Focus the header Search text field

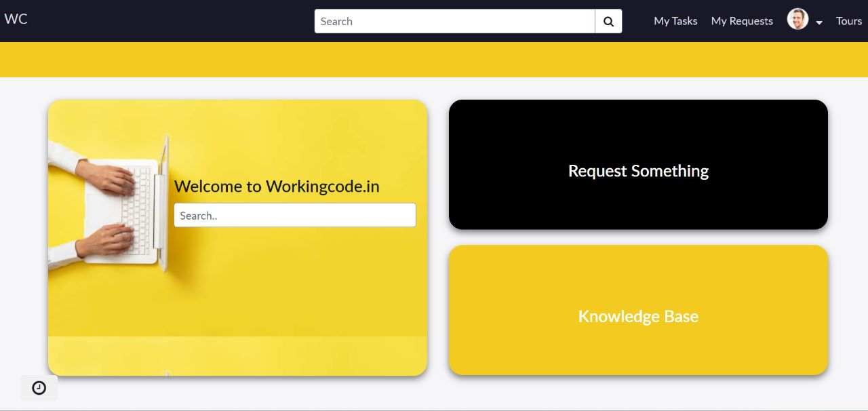(x=454, y=21)
